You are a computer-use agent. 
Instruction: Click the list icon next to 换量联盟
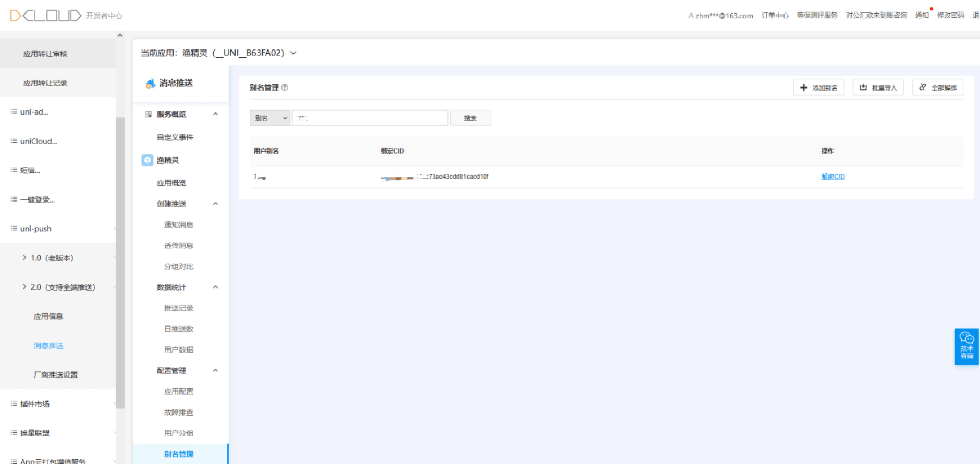coord(14,432)
